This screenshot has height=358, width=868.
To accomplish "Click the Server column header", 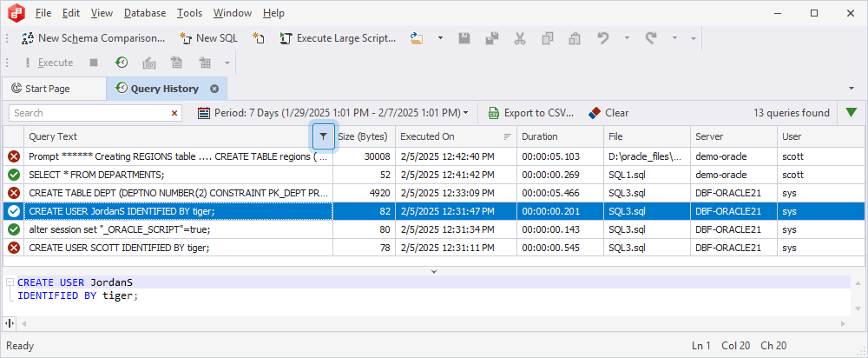I will tap(733, 136).
